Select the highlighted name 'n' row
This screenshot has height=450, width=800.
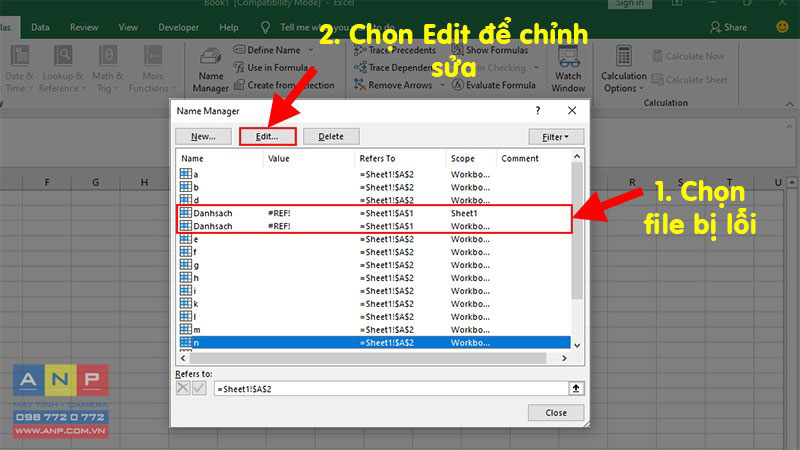click(374, 342)
